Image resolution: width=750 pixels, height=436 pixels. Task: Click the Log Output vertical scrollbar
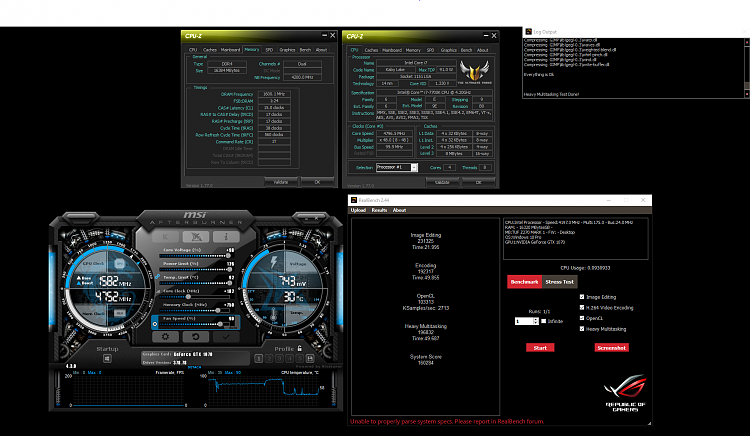747,68
